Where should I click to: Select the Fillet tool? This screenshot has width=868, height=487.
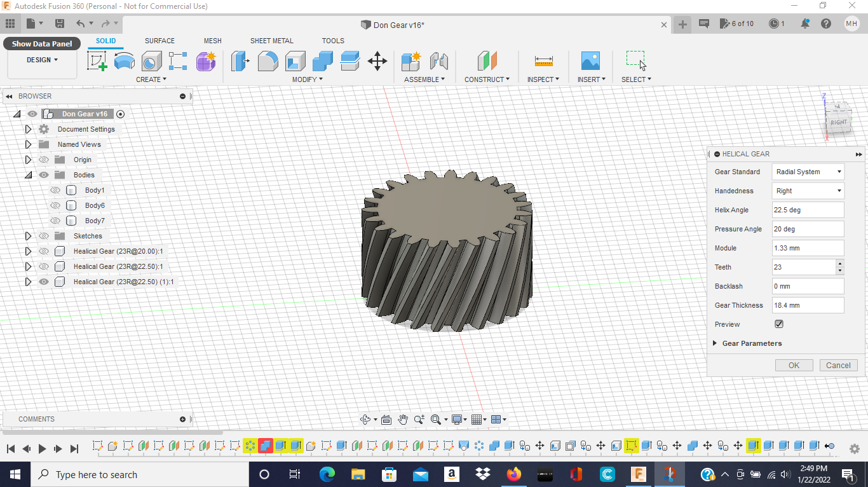268,61
